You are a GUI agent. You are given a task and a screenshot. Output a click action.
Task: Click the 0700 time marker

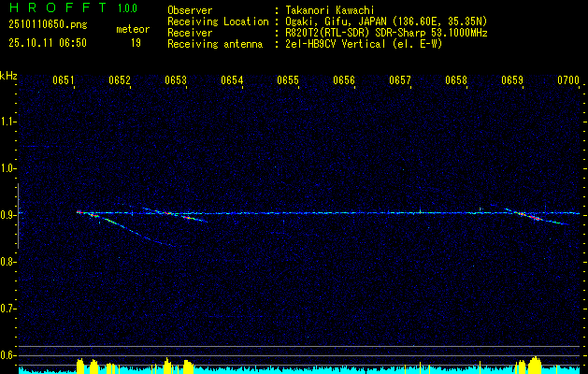567,80
